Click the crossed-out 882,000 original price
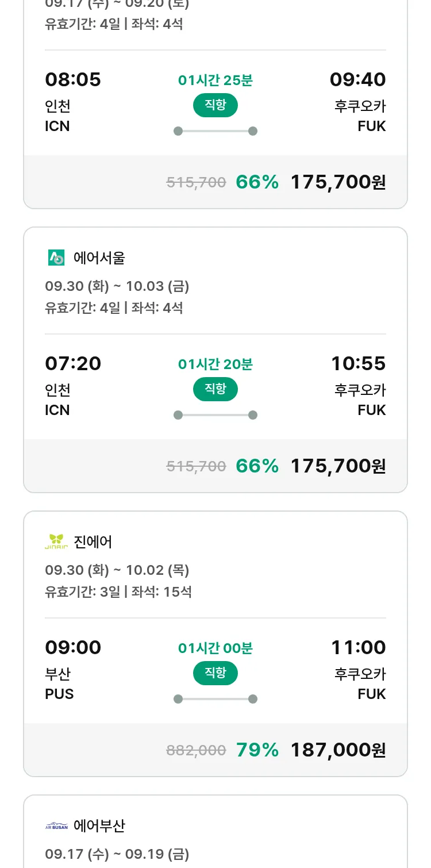This screenshot has height=868, width=431. (x=196, y=750)
